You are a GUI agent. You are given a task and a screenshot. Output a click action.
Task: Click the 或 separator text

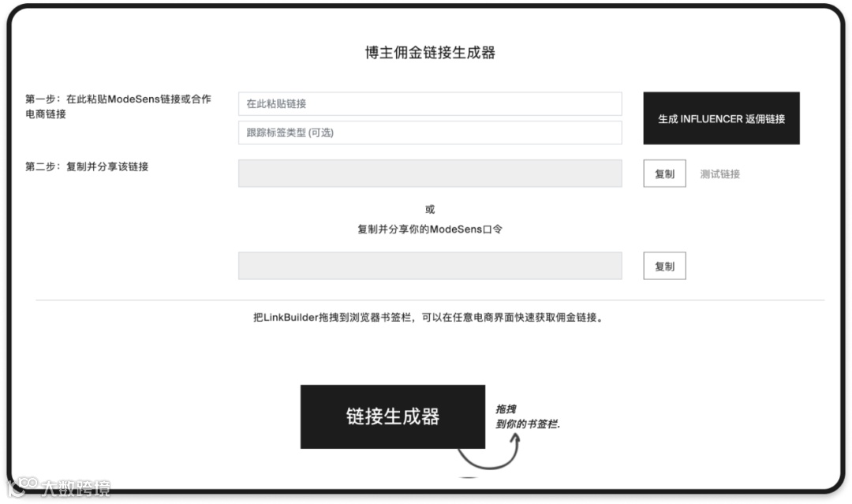430,209
